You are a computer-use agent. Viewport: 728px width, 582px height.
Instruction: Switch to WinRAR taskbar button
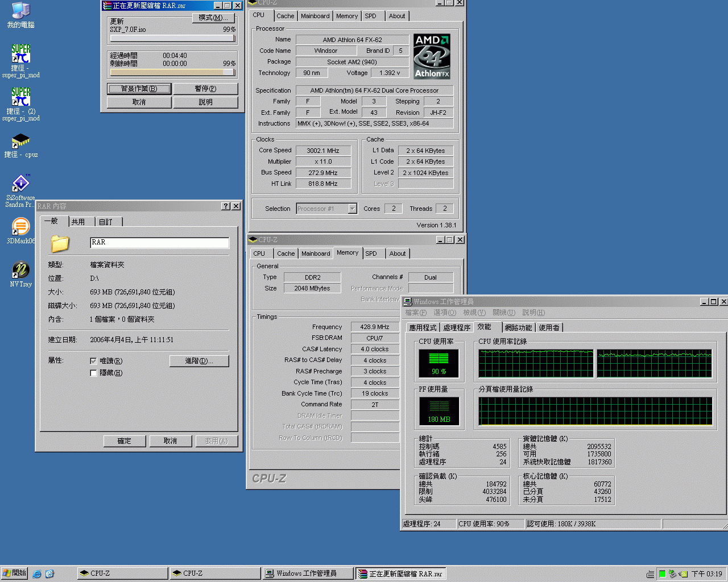pos(400,573)
